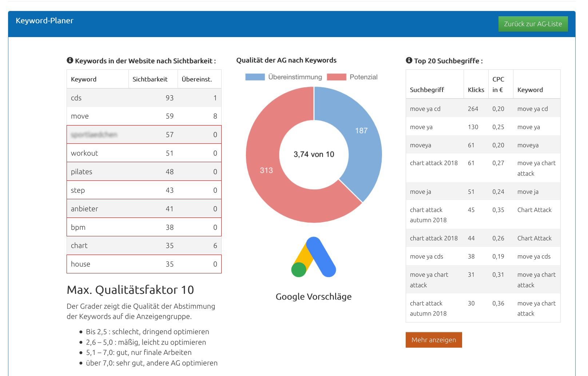588x376 pixels.
Task: Select the 'bpm' keyword row
Action: [144, 227]
